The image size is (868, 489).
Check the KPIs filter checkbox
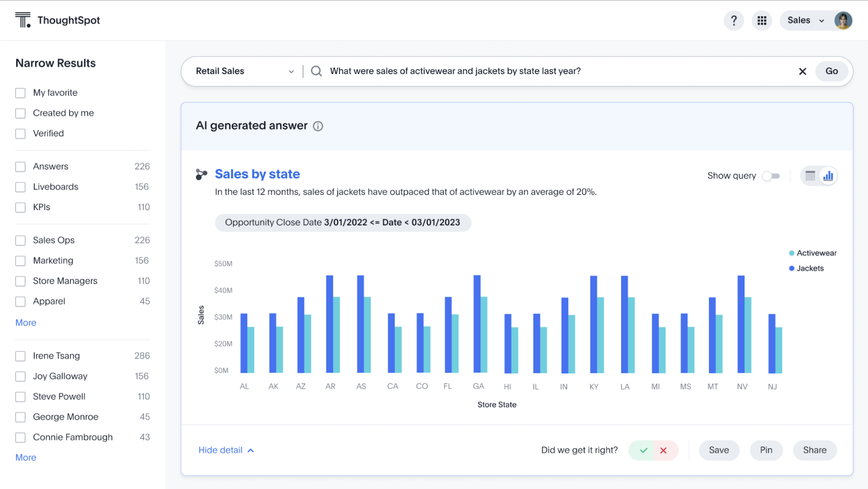(x=20, y=207)
